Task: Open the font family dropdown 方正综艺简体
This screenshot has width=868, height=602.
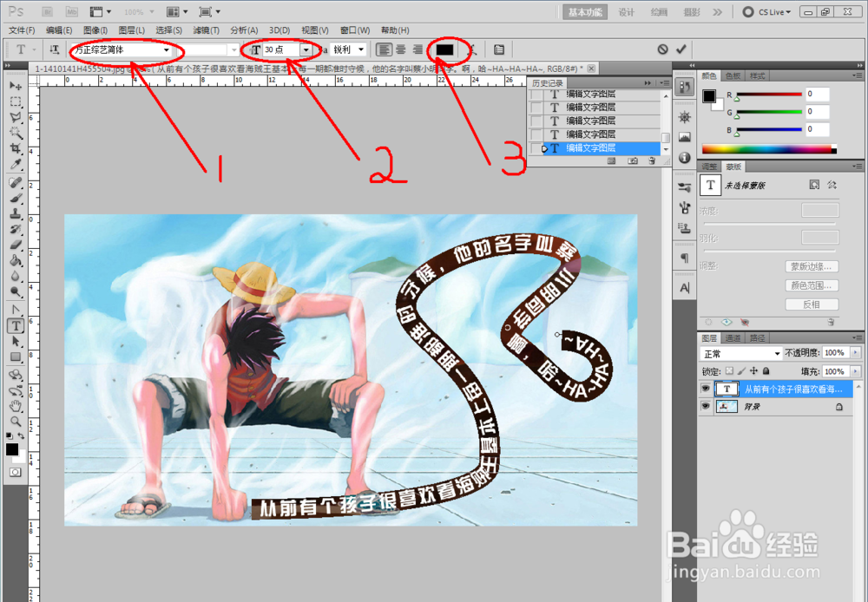Action: [166, 49]
